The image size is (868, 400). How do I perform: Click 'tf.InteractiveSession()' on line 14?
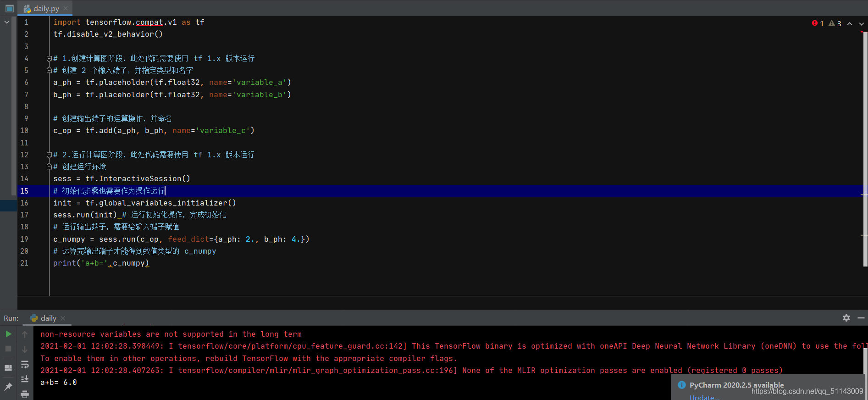pyautogui.click(x=138, y=178)
